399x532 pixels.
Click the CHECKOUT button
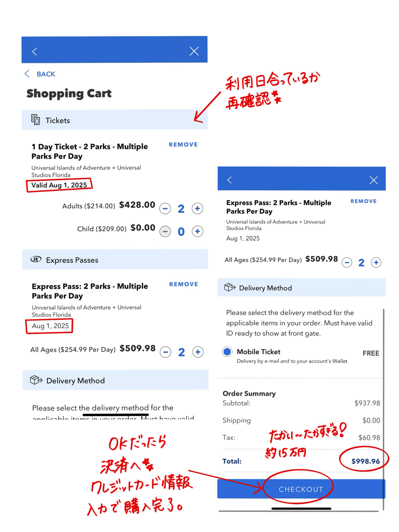[301, 489]
